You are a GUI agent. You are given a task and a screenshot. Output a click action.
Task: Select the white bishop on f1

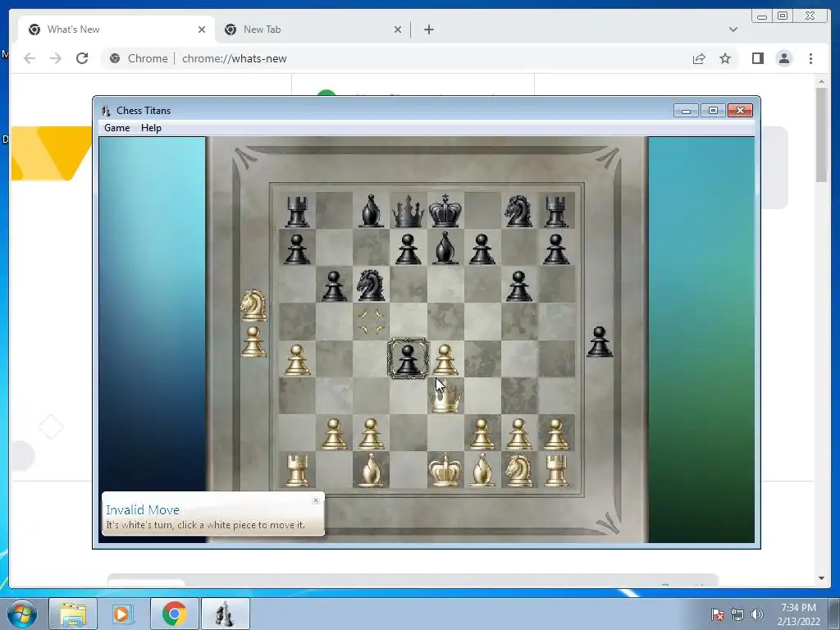click(x=482, y=470)
